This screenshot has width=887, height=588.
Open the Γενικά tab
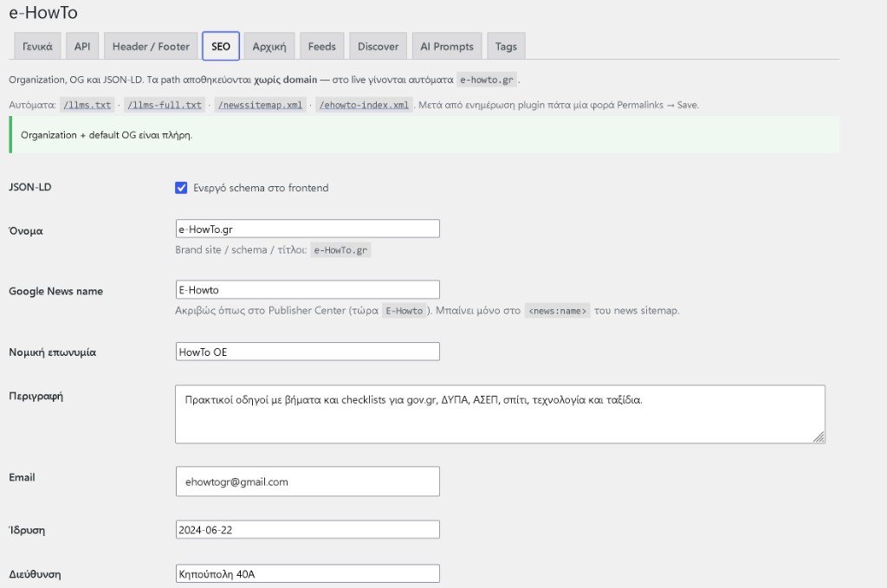click(37, 47)
